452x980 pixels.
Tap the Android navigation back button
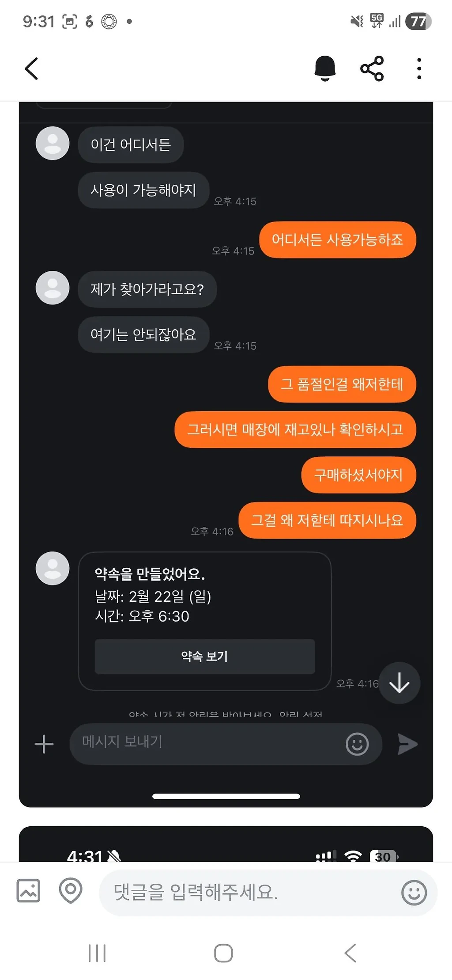[x=350, y=953]
